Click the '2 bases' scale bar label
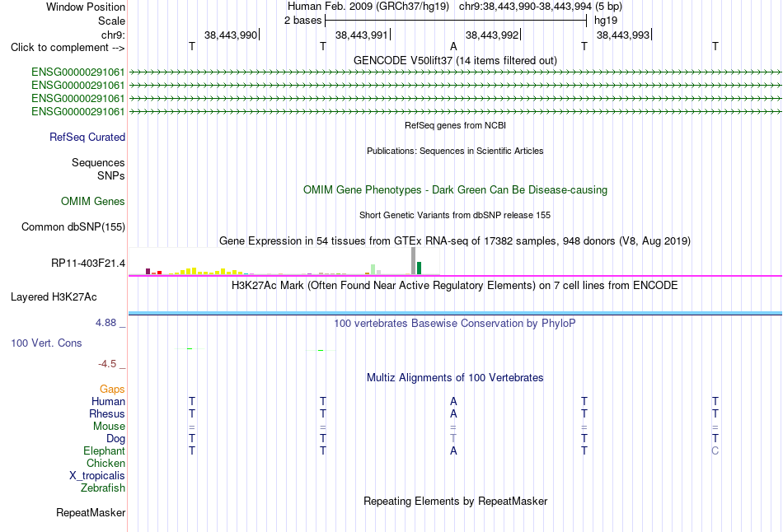 coord(303,21)
